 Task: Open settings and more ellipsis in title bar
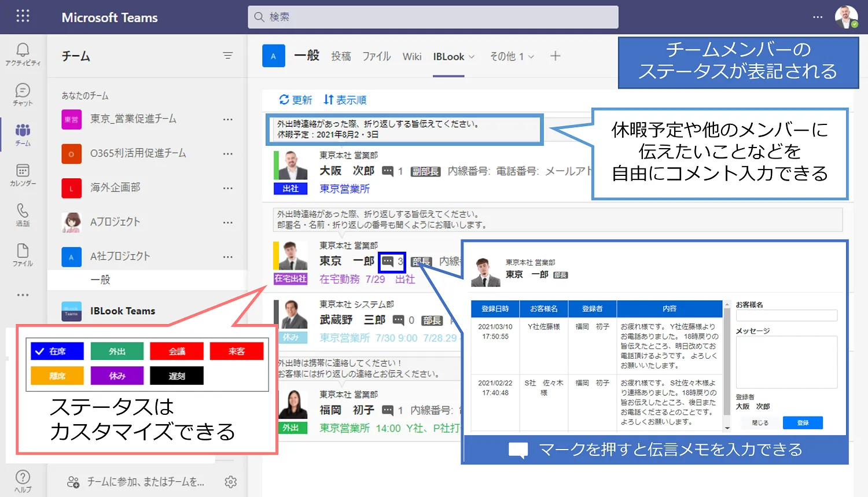click(x=818, y=17)
